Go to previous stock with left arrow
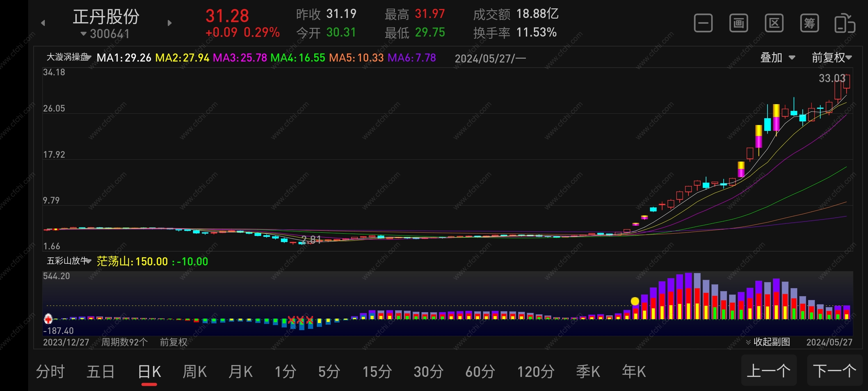The image size is (868, 391). (x=43, y=23)
